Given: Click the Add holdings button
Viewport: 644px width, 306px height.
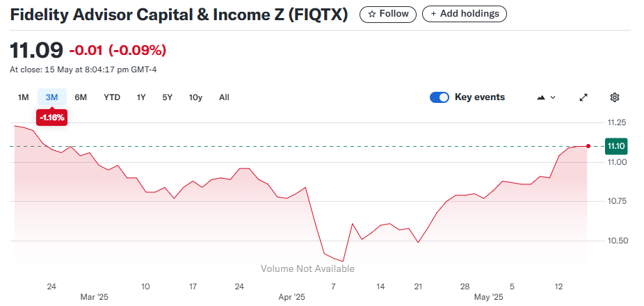Looking at the screenshot, I should [x=465, y=14].
